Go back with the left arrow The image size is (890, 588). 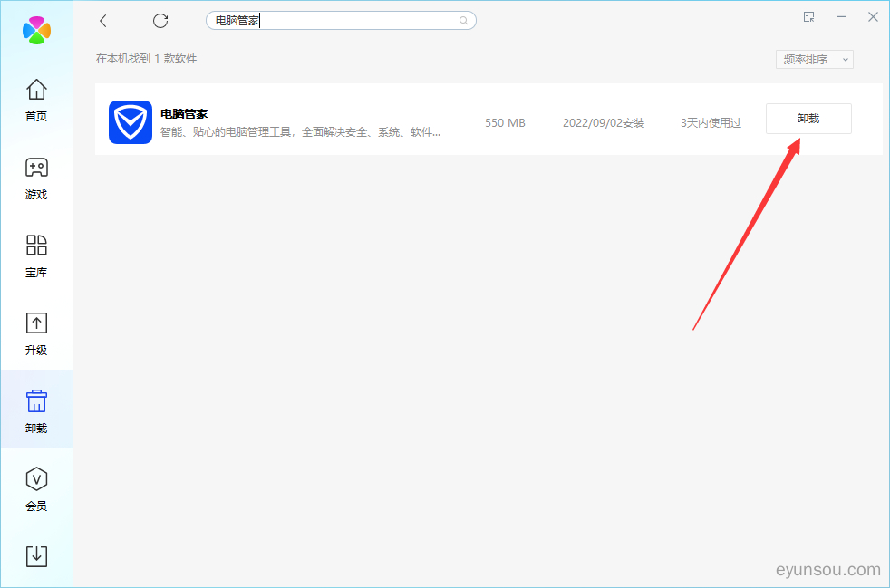(102, 21)
